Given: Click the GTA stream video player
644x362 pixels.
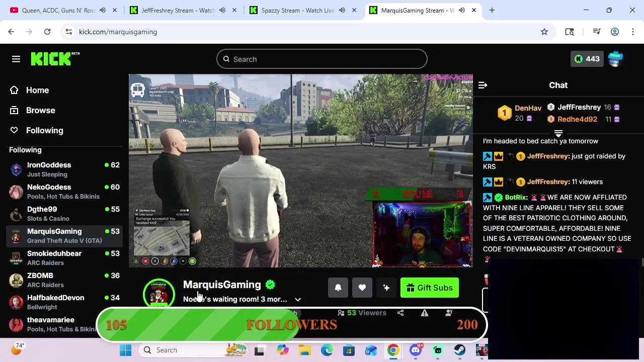Looking at the screenshot, I should 301,171.
